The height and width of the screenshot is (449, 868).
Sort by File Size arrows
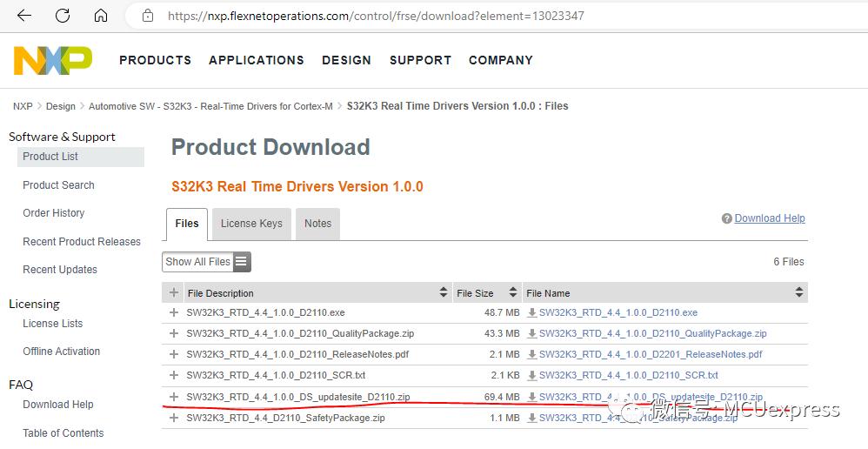click(513, 292)
